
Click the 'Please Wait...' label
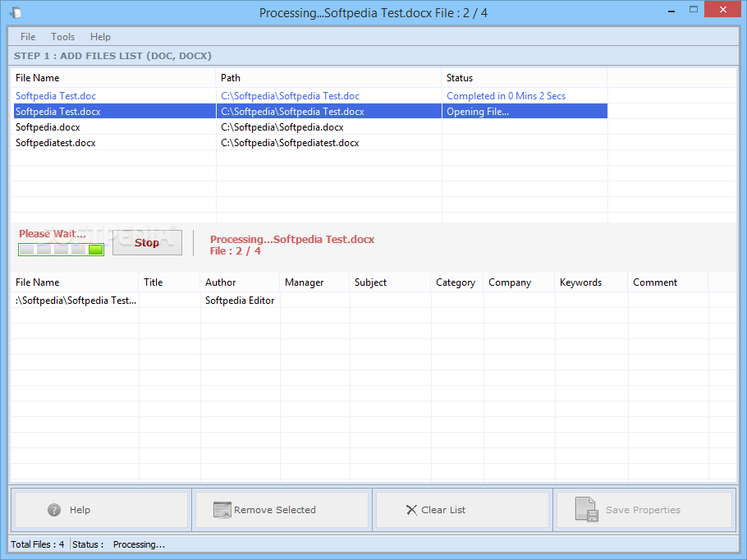(53, 233)
